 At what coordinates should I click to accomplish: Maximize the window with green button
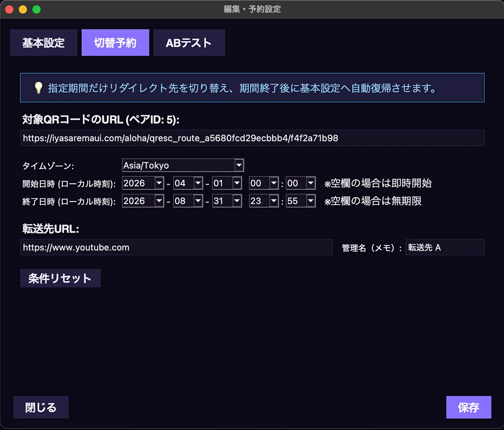(37, 9)
